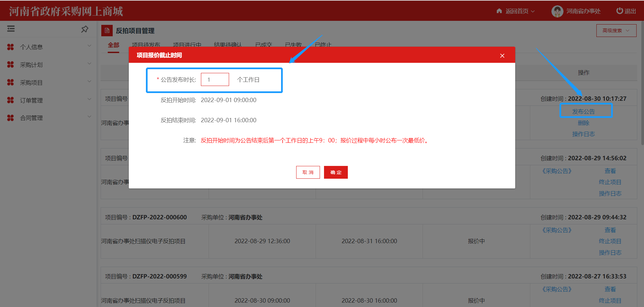Click the red document icon beside 反拍项目管理
This screenshot has width=644, height=307.
[107, 31]
